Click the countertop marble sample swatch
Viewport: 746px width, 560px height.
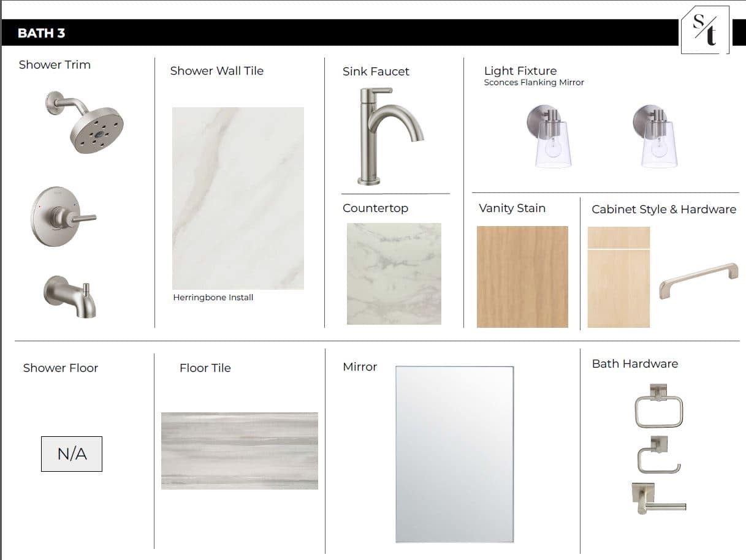[394, 274]
